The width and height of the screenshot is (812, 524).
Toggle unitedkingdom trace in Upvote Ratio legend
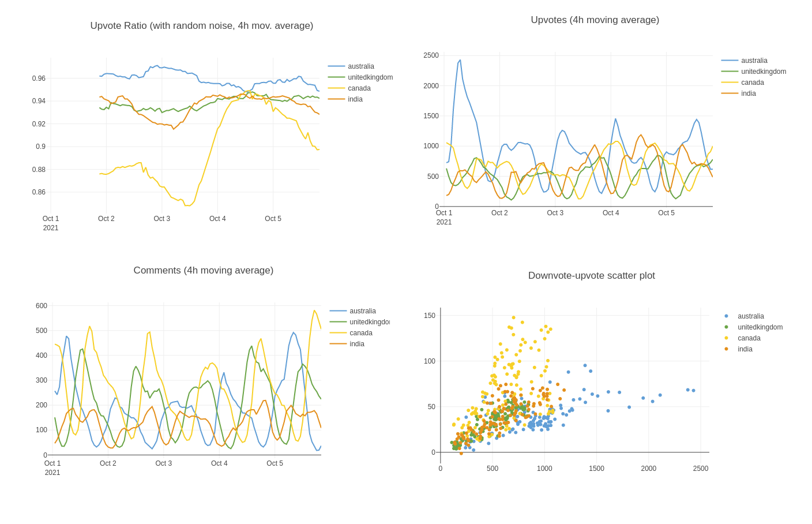coord(360,77)
